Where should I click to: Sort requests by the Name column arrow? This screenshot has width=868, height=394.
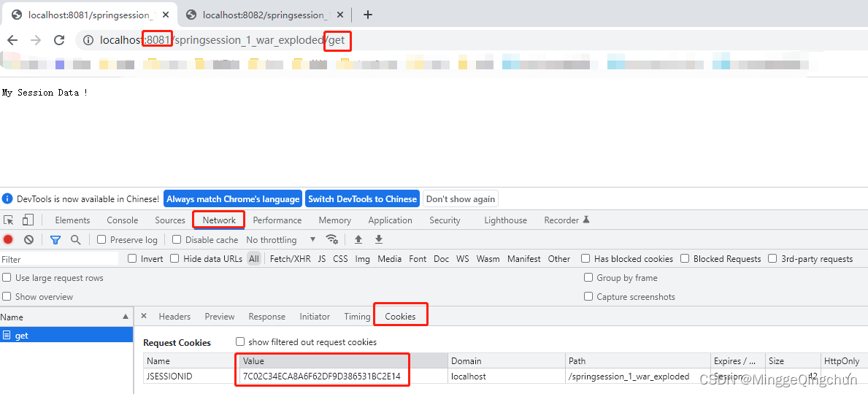[125, 317]
